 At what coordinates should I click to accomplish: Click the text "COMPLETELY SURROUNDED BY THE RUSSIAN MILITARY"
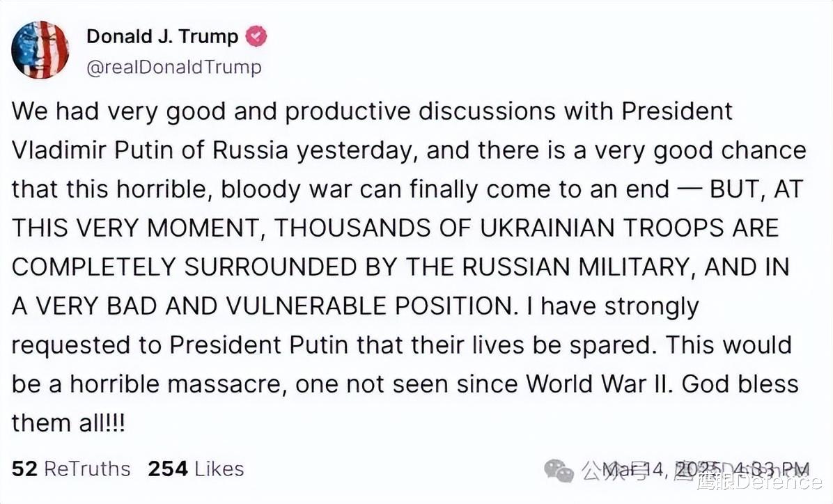pos(352,267)
